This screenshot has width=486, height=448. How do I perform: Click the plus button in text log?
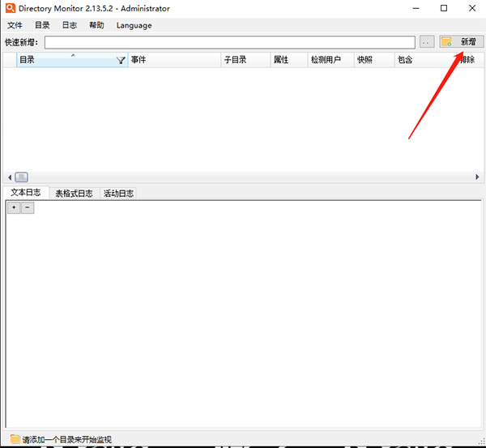click(14, 207)
